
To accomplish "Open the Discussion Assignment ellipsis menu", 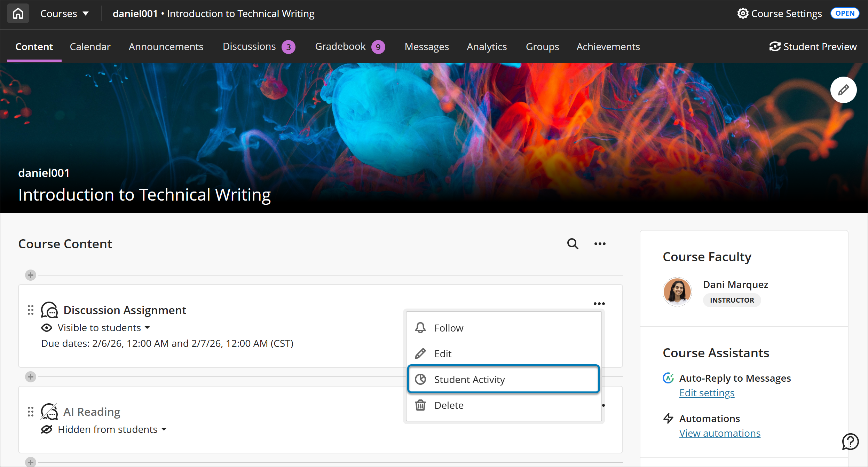I will coord(599,303).
